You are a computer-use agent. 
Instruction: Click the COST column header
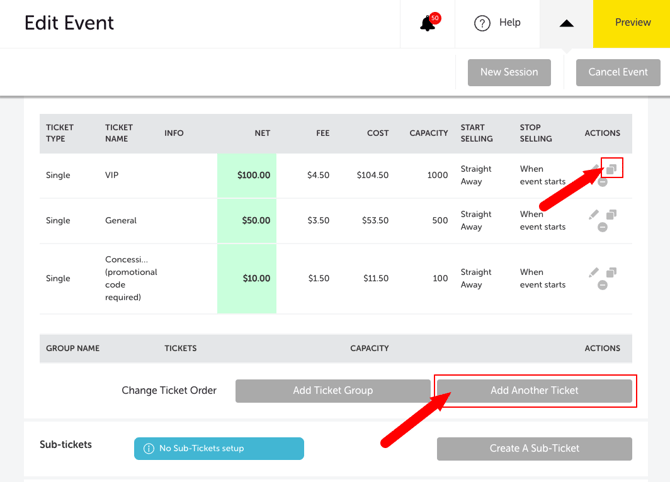pos(378,133)
